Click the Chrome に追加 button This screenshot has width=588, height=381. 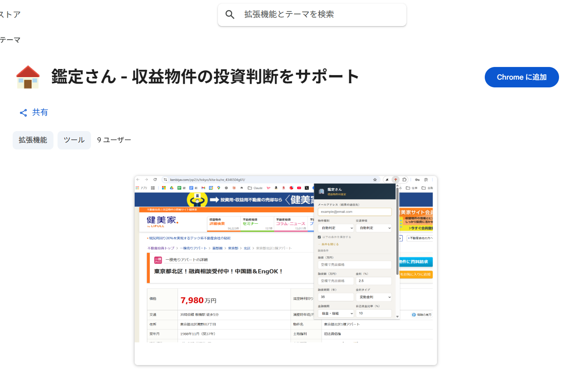pos(521,77)
